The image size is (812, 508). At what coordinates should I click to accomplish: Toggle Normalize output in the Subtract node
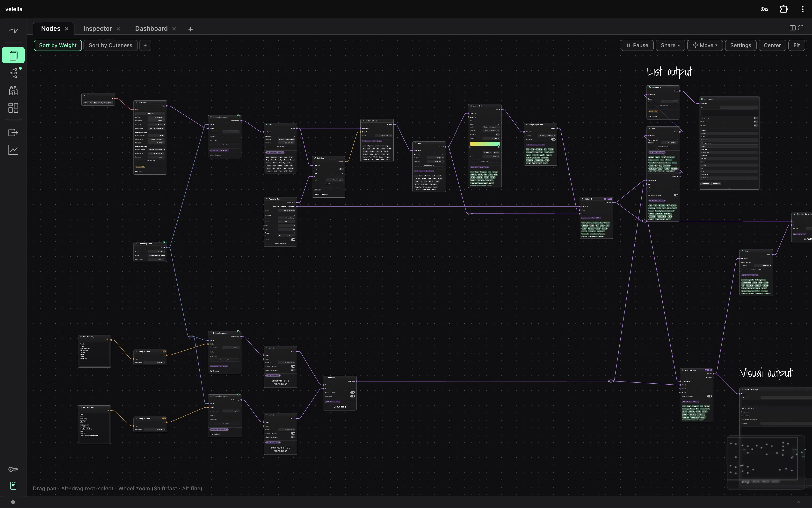(352, 392)
